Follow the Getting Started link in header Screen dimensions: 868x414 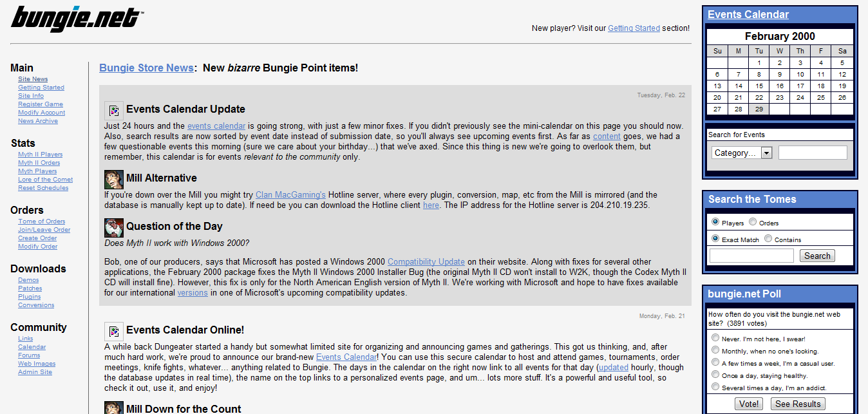coord(634,28)
